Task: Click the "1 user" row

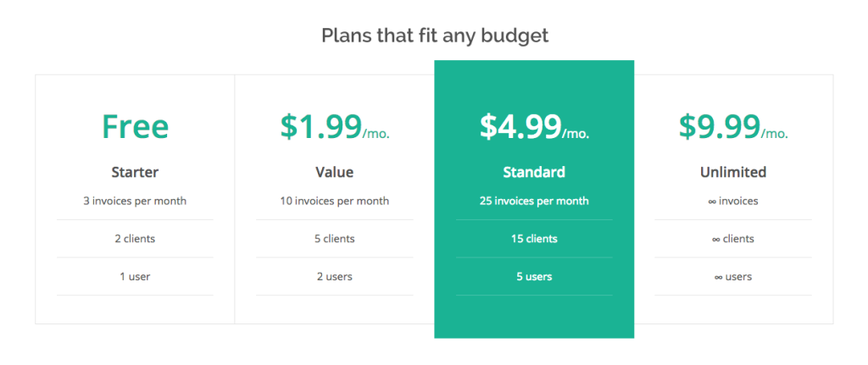Action: pyautogui.click(x=135, y=277)
